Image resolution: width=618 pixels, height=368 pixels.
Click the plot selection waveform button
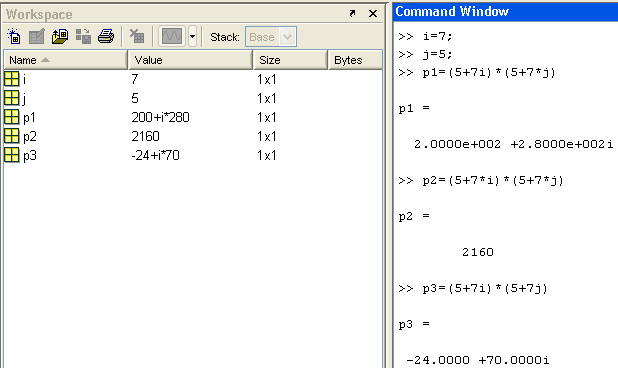pos(172,37)
